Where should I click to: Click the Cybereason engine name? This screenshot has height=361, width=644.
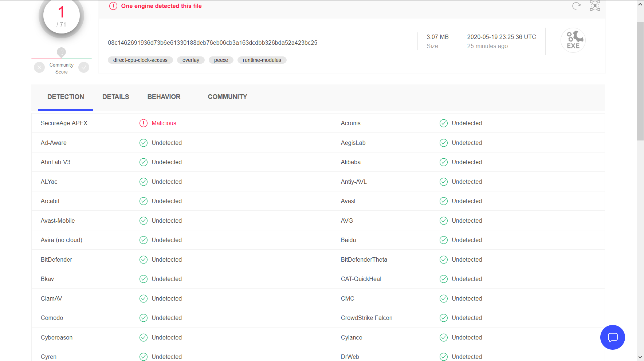56,337
